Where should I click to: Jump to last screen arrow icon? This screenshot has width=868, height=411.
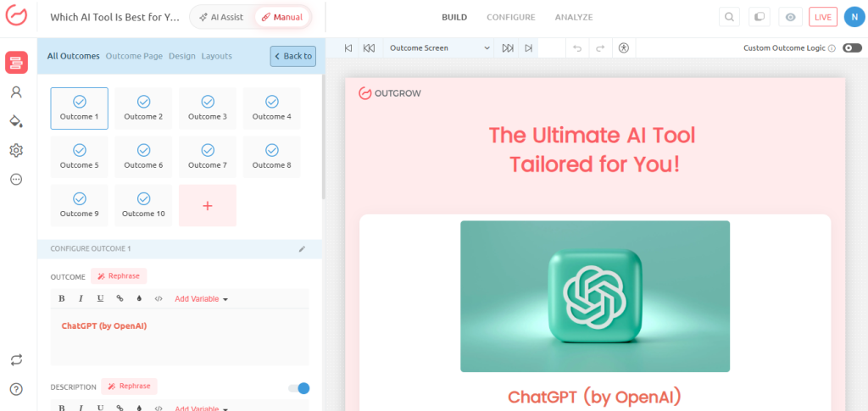[529, 48]
